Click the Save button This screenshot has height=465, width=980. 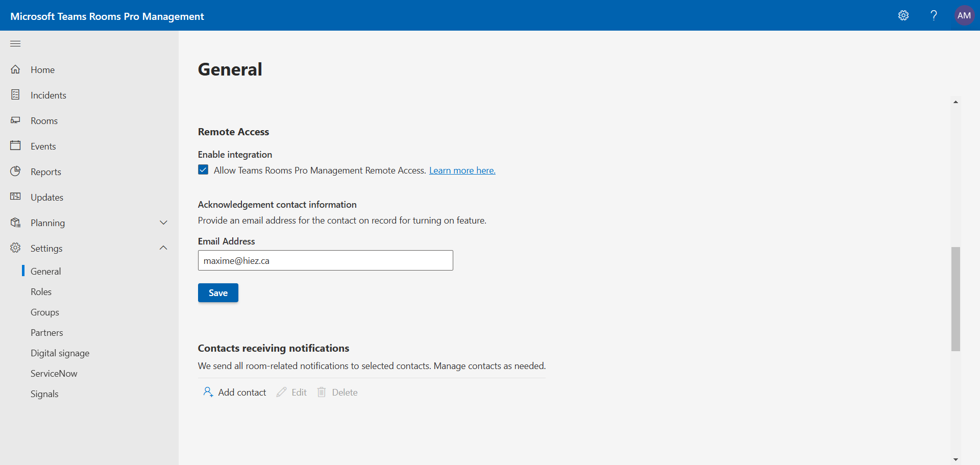point(218,292)
